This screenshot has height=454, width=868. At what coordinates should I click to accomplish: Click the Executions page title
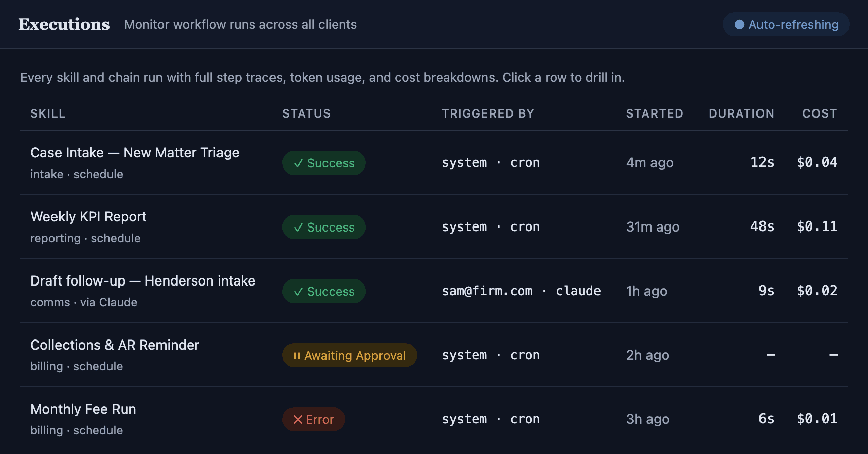(64, 24)
